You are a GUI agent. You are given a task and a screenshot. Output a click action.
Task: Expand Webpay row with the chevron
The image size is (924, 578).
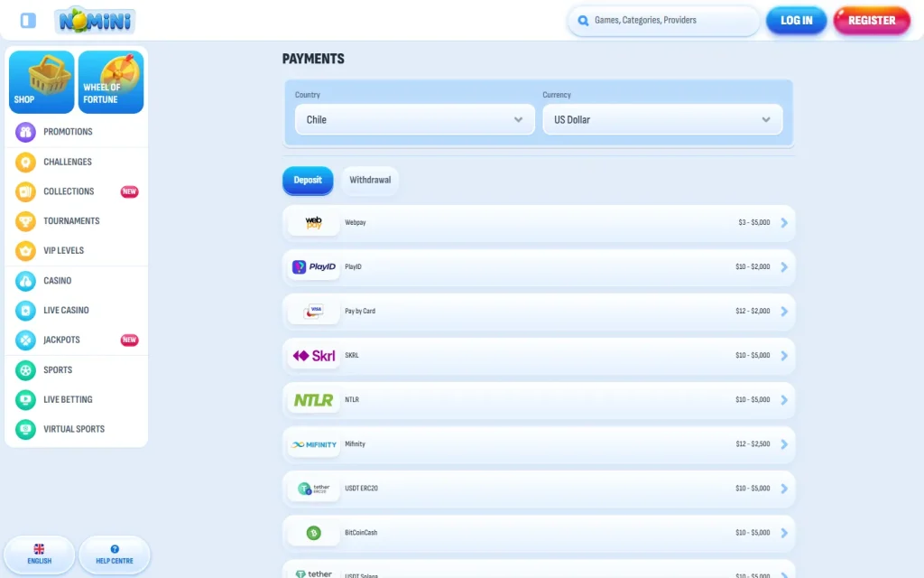784,222
